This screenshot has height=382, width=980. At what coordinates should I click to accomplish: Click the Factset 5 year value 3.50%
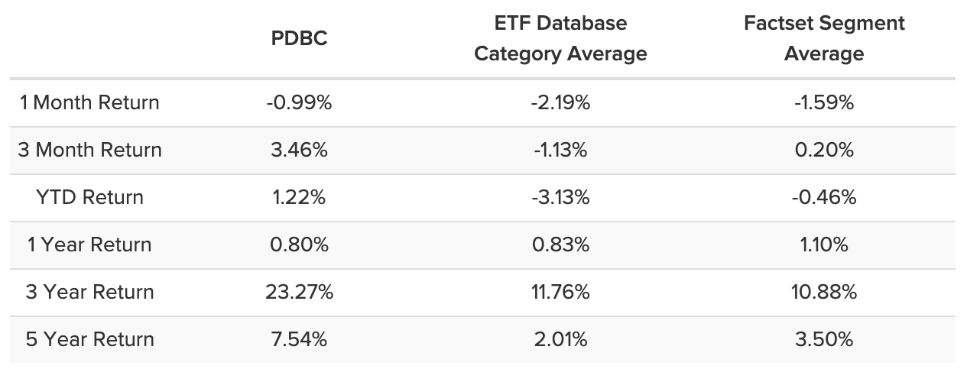tap(824, 339)
